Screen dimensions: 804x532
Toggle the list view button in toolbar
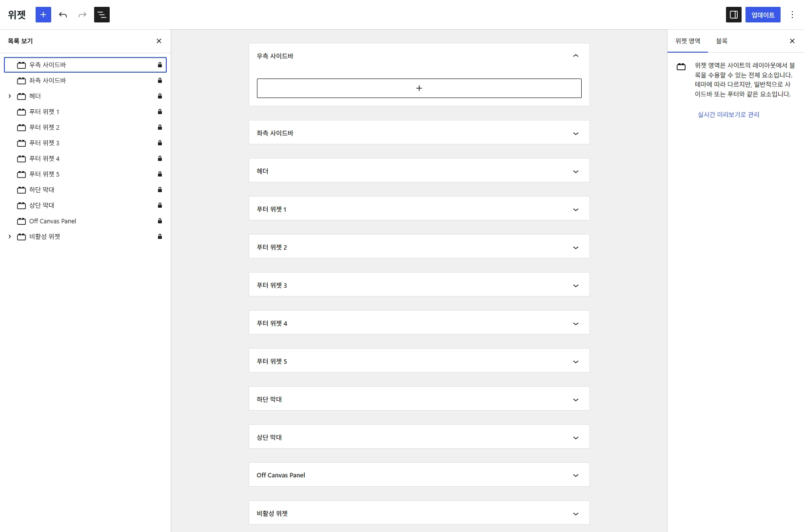tap(102, 15)
